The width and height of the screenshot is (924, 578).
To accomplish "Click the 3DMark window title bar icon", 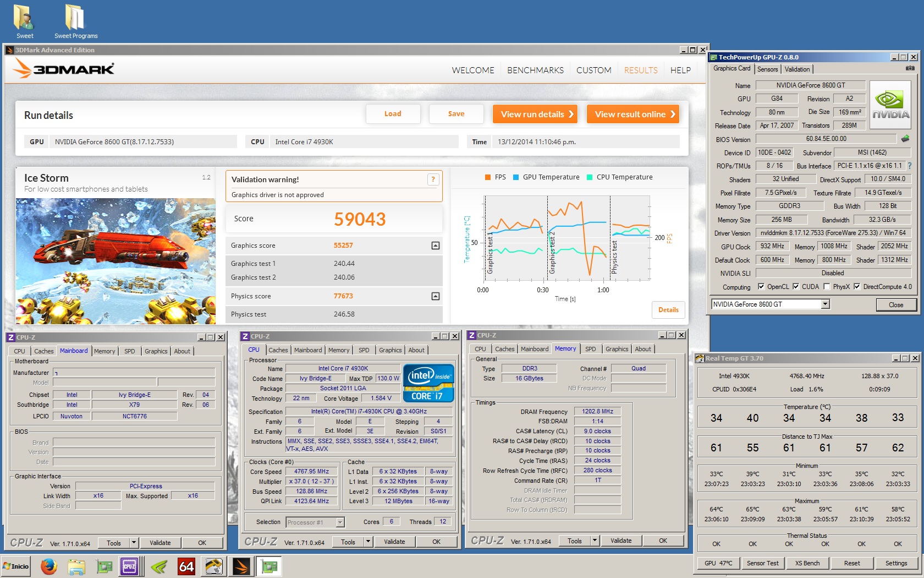I will click(x=9, y=50).
